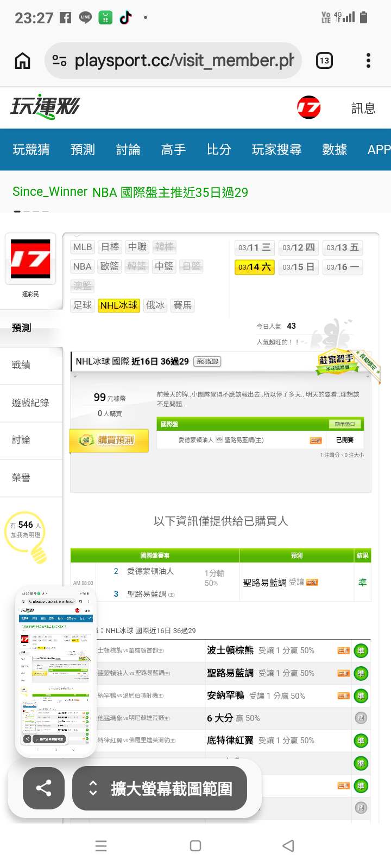Viewport: 391px width, 868px height.
Task: Open the 高手 tab in navigation bar
Action: click(x=174, y=150)
